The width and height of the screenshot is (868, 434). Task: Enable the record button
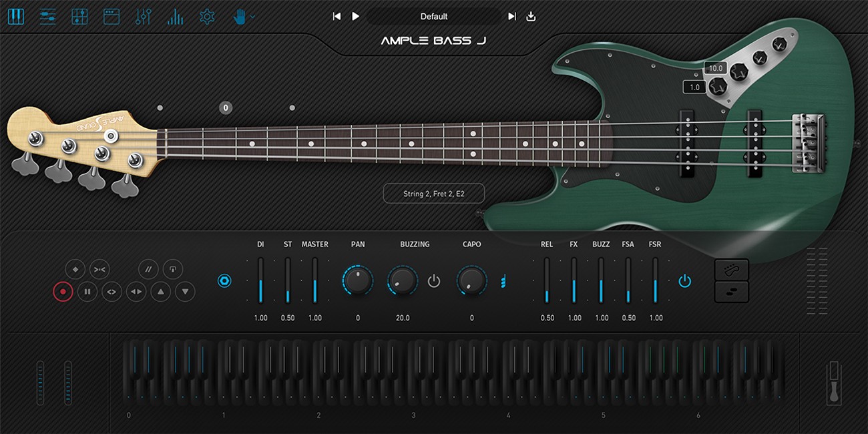point(63,292)
